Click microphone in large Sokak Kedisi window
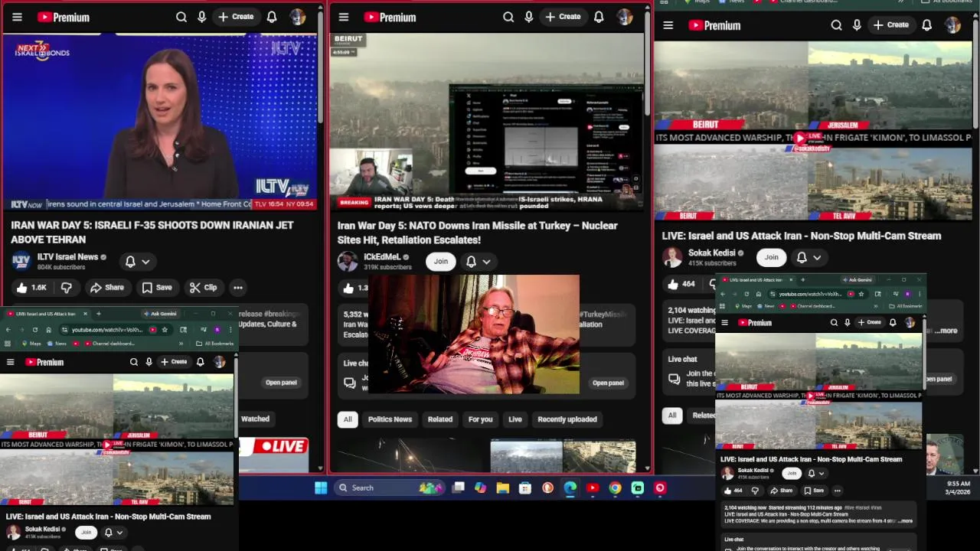 (x=857, y=25)
